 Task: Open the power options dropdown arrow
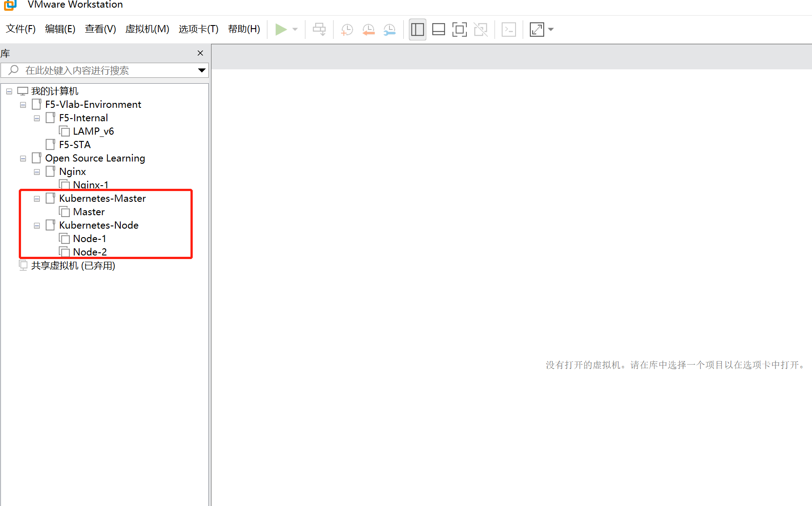(x=295, y=30)
